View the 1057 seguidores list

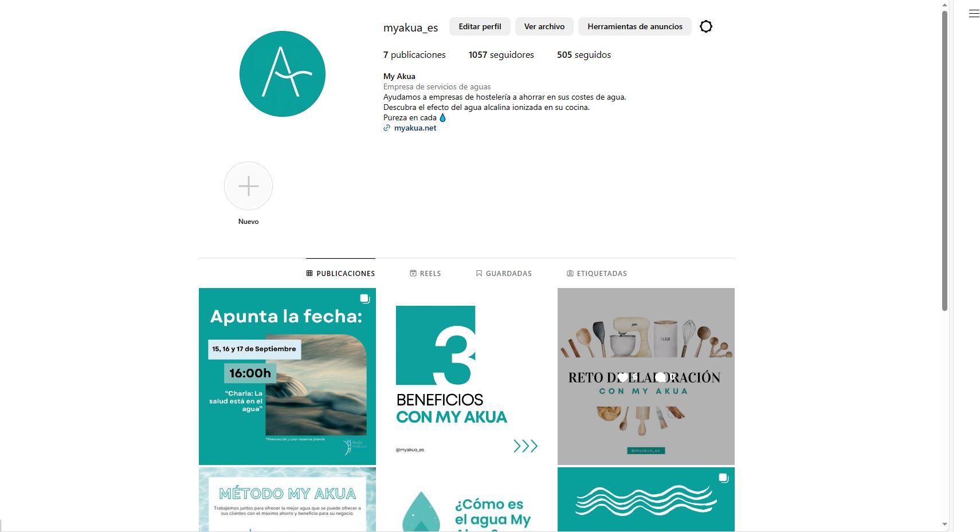(501, 55)
